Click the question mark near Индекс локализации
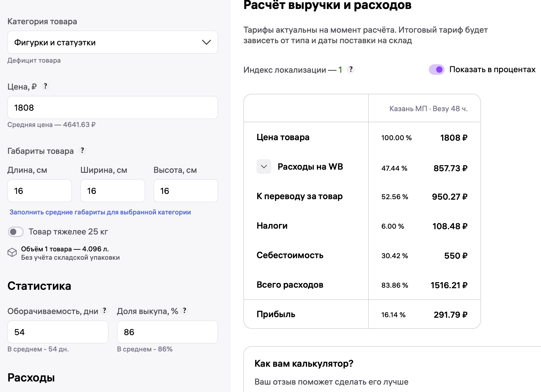Image resolution: width=541 pixels, height=392 pixels. click(351, 70)
